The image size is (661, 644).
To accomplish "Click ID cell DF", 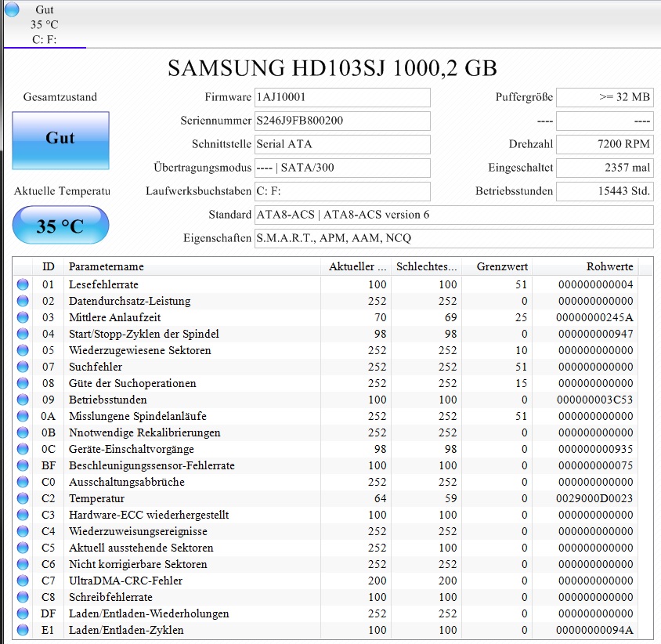I will click(x=48, y=613).
